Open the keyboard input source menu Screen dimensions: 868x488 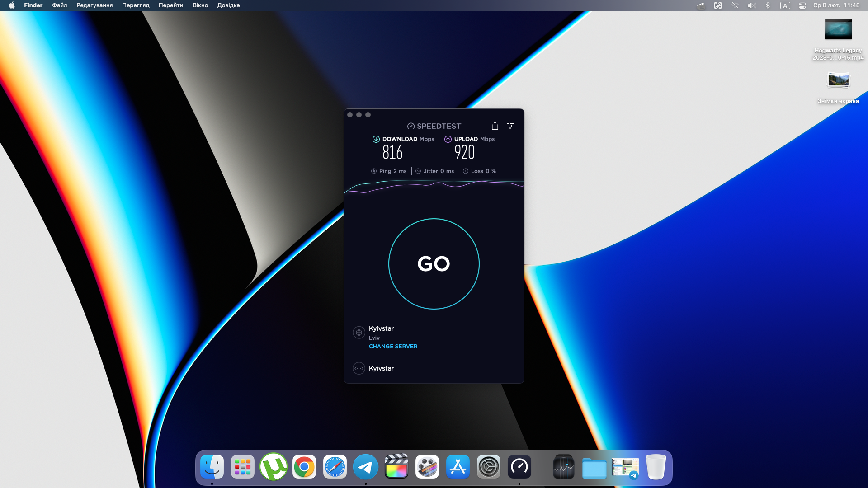pos(785,5)
